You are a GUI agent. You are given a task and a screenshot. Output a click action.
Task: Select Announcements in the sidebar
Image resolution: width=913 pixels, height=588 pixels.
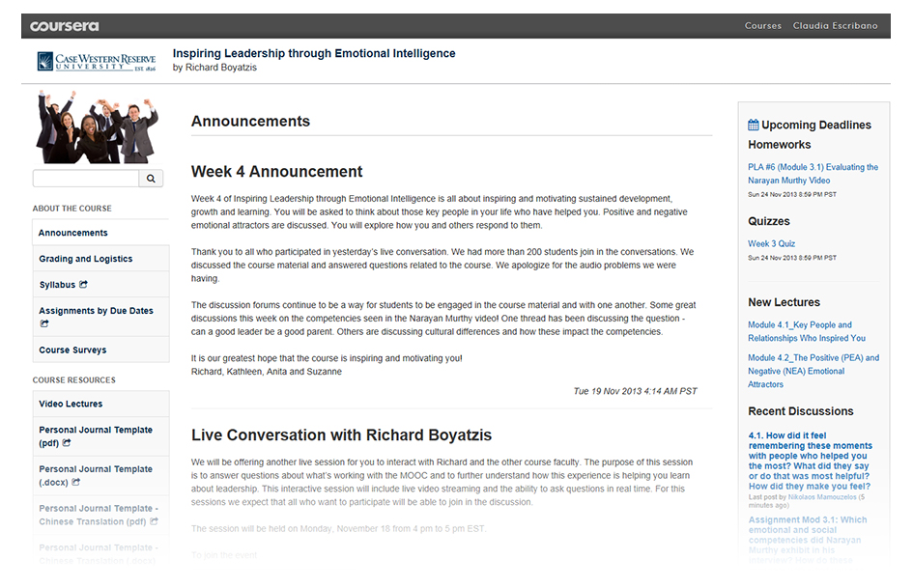coord(100,233)
